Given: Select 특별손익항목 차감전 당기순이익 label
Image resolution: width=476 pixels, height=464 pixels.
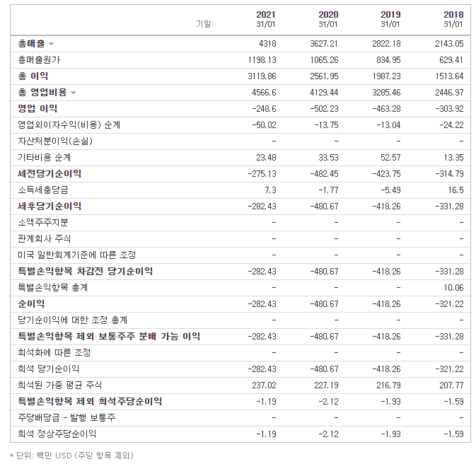Looking at the screenshot, I should pyautogui.click(x=86, y=271).
